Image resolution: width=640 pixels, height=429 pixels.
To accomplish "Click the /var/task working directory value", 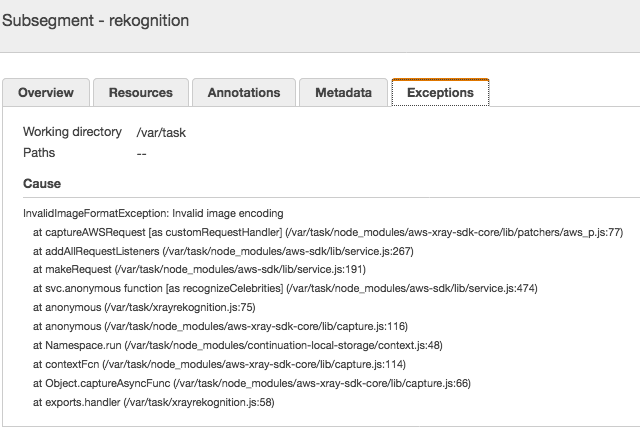I will [x=161, y=132].
